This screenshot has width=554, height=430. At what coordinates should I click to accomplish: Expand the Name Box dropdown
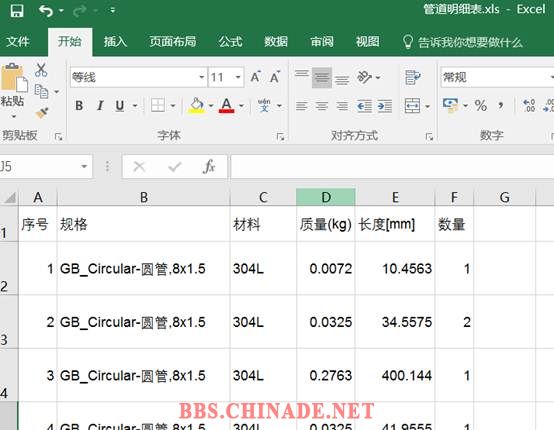84,166
